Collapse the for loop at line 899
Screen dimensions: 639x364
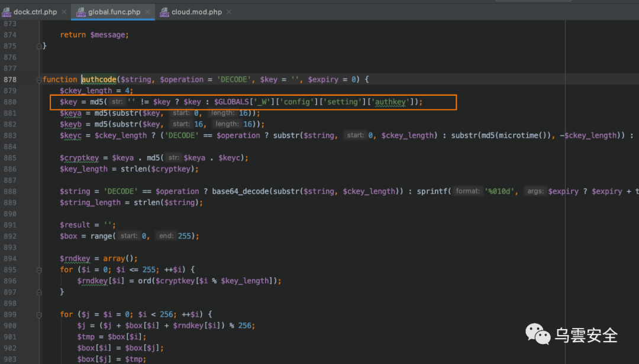point(39,315)
